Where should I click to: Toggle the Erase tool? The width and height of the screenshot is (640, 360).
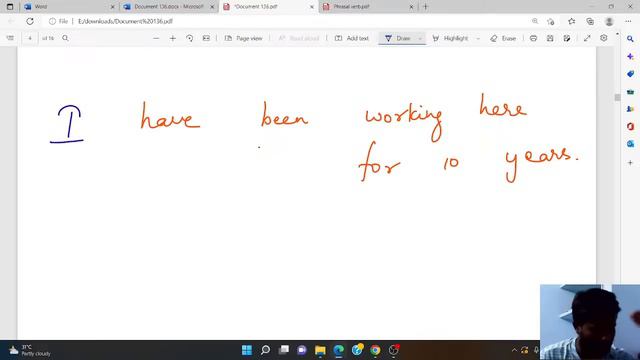click(x=503, y=38)
